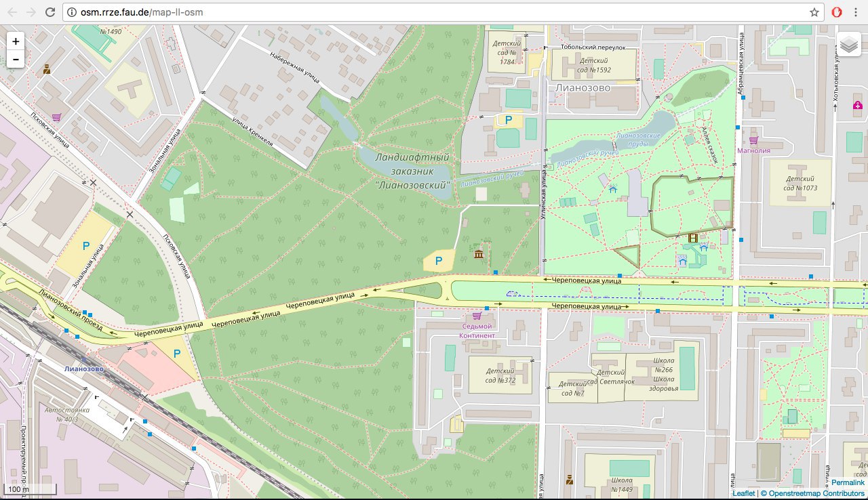
Task: Open the red Opera extension icon
Action: (x=837, y=12)
